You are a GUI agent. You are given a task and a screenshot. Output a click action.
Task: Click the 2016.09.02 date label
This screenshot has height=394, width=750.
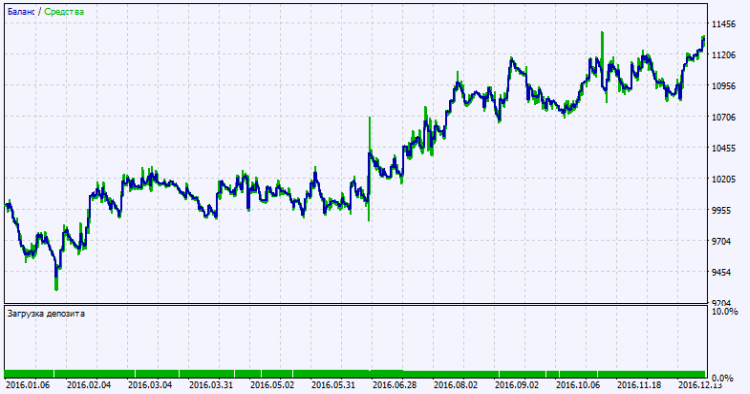[517, 385]
